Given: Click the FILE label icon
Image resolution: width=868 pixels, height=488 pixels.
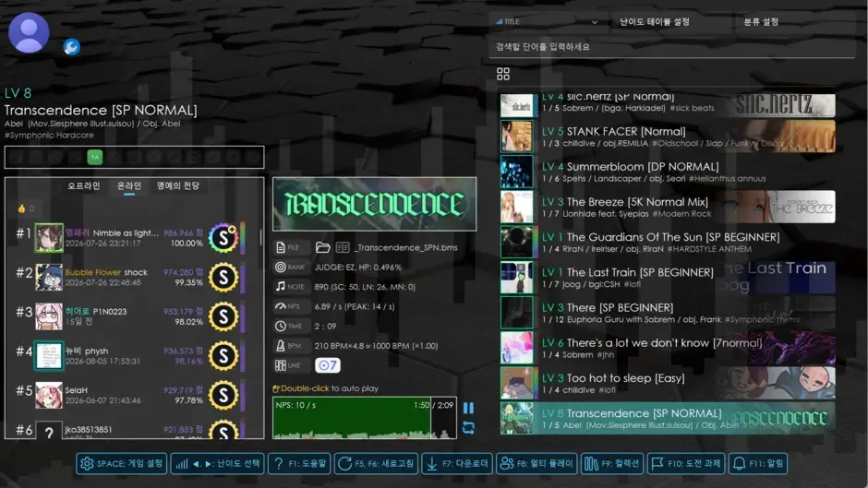Looking at the screenshot, I should tap(281, 247).
